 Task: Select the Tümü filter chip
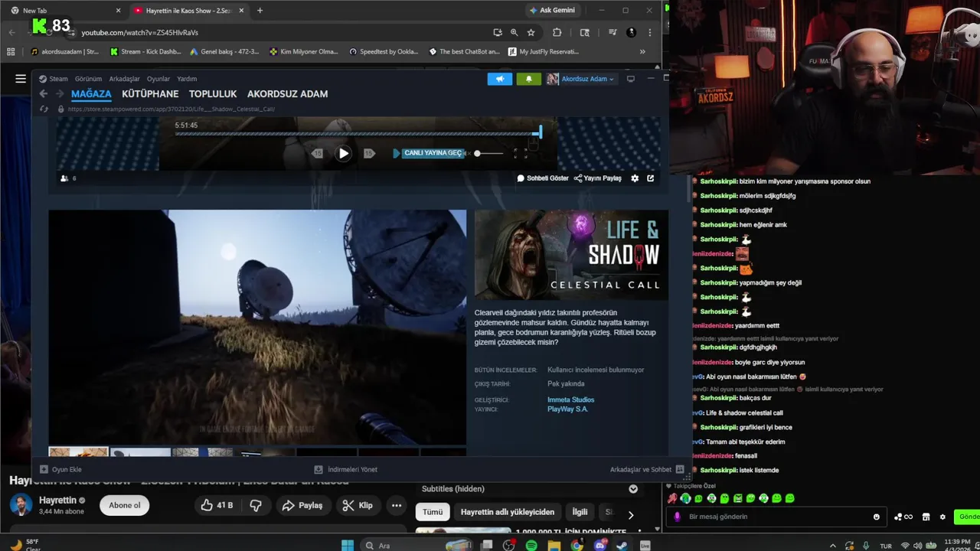tap(433, 512)
